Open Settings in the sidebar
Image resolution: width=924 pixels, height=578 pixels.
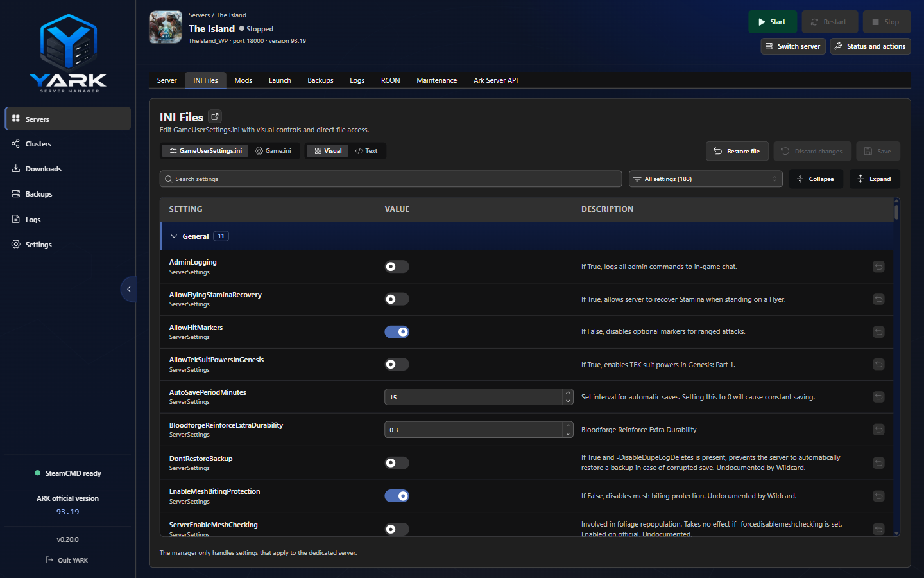coord(67,245)
